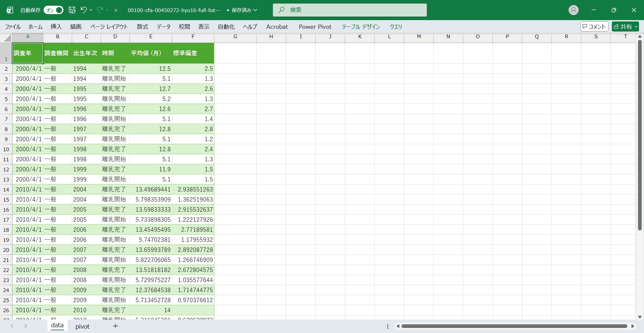This screenshot has height=333, width=644.
Task: Switch to the pivot sheet tab
Action: (x=83, y=326)
